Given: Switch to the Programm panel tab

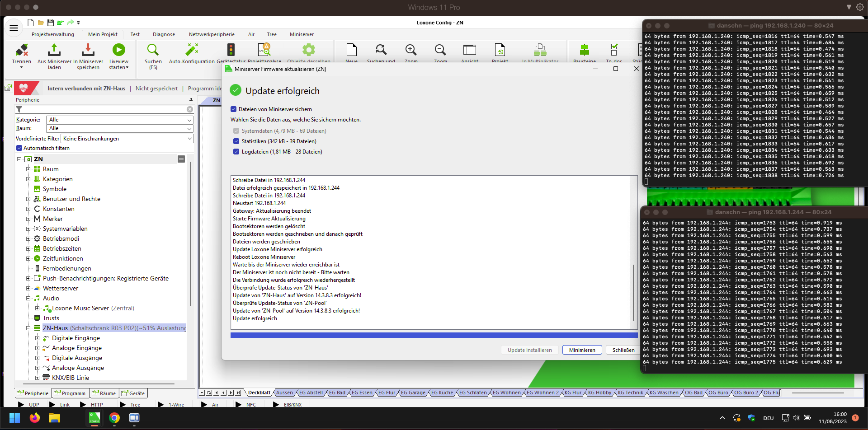Looking at the screenshot, I should [x=70, y=393].
